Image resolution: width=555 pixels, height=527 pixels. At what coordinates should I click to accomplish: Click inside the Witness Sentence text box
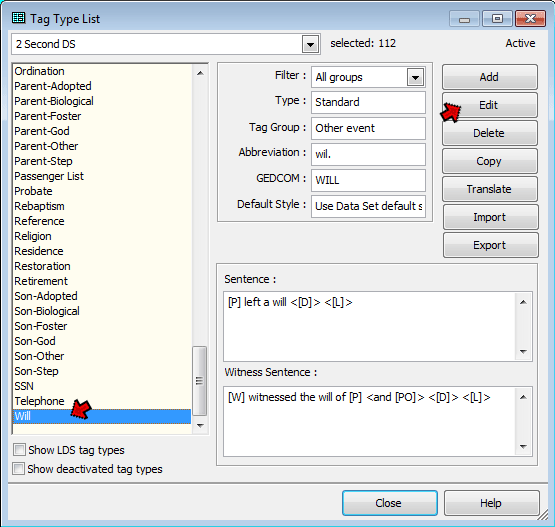[370, 421]
